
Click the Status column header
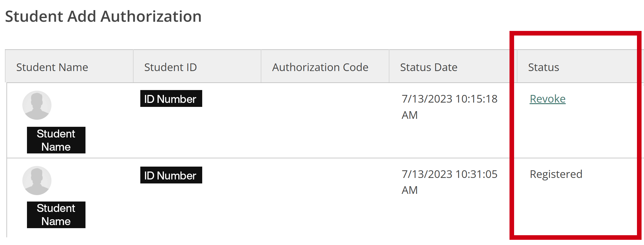click(x=544, y=67)
